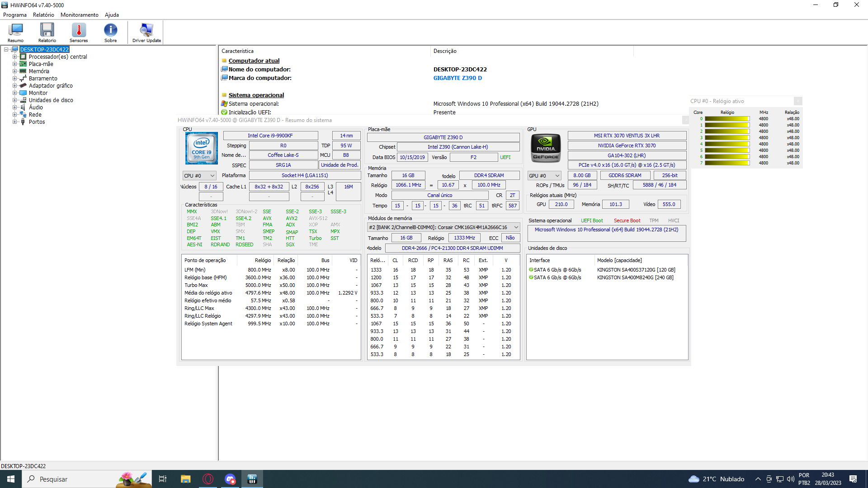Image resolution: width=868 pixels, height=488 pixels.
Task: Open the Programa menu
Action: [x=15, y=15]
